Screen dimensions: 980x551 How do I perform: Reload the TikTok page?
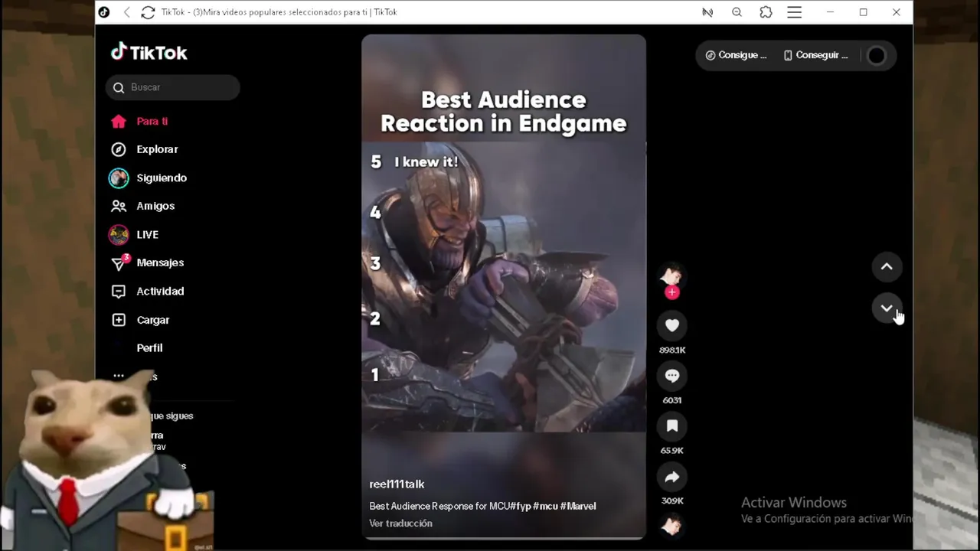(148, 12)
